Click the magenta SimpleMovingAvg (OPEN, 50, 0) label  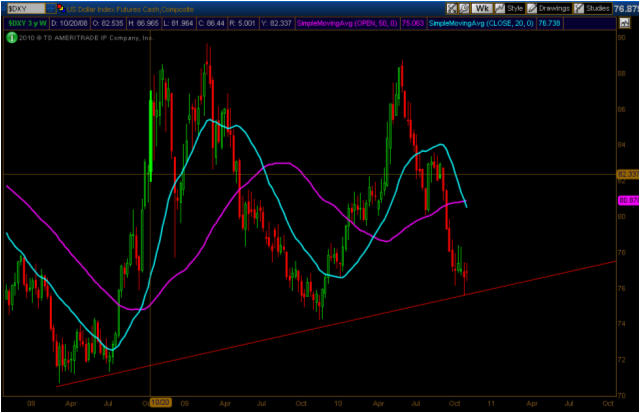pyautogui.click(x=354, y=23)
